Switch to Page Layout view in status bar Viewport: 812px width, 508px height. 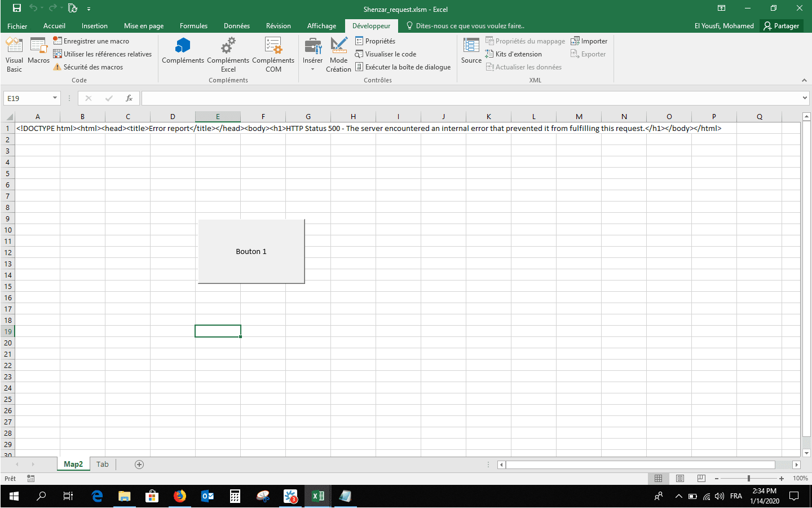point(680,479)
